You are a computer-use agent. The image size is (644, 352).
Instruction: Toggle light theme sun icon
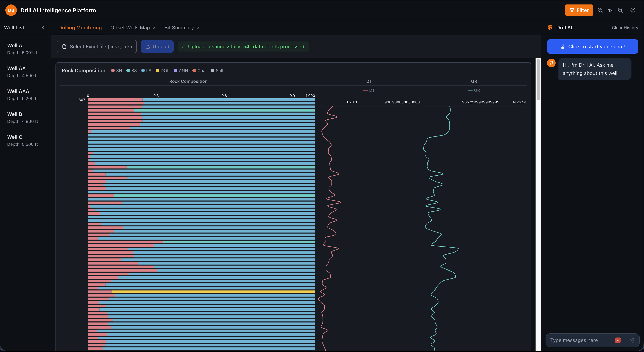(x=633, y=10)
